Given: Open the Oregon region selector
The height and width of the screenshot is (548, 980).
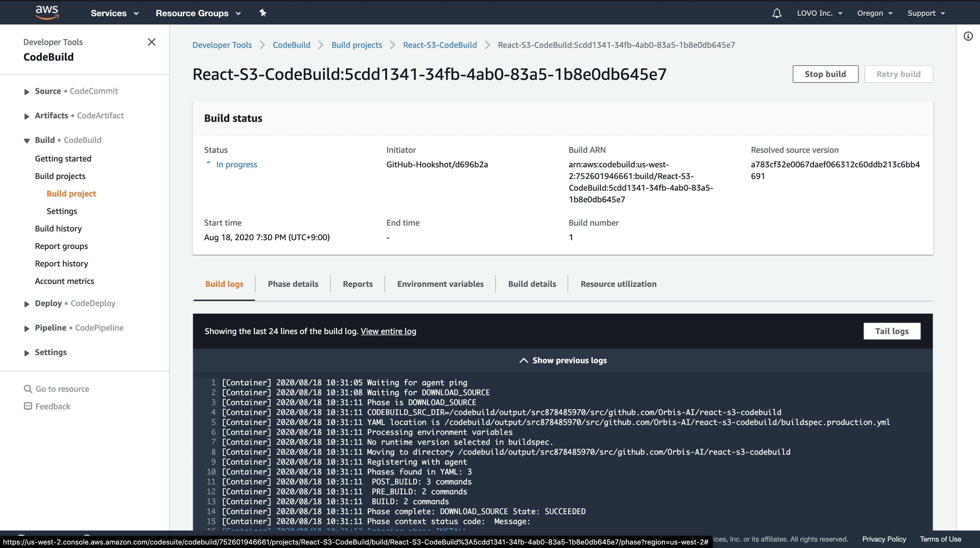Looking at the screenshot, I should tap(875, 13).
